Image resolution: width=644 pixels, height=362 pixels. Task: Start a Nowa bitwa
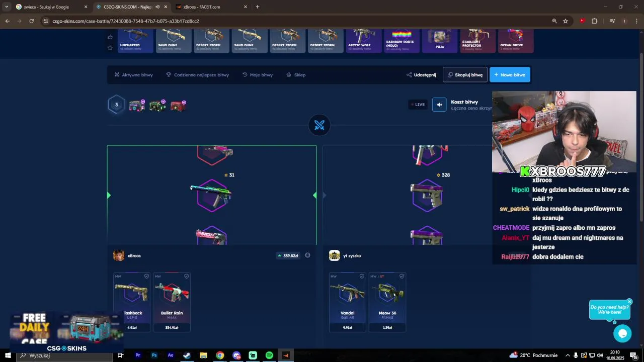[510, 75]
